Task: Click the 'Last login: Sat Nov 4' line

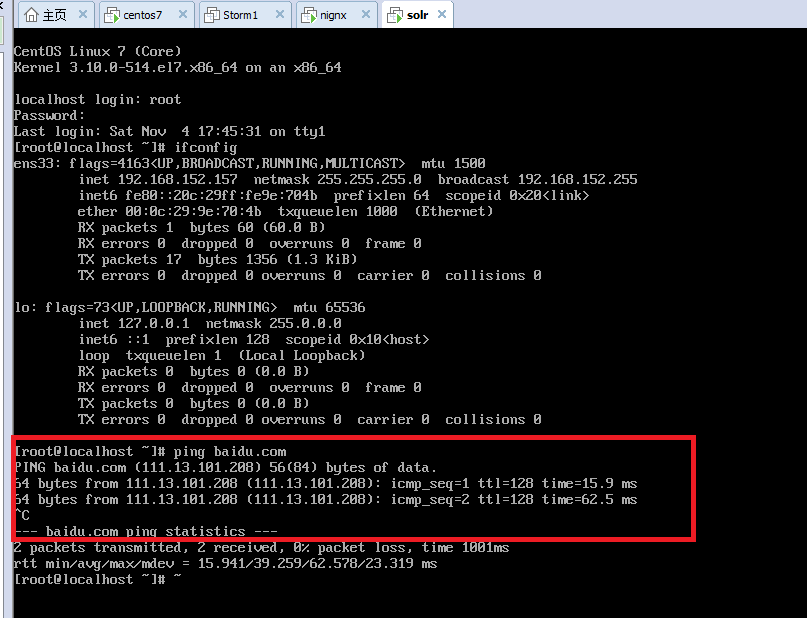Action: (x=169, y=131)
